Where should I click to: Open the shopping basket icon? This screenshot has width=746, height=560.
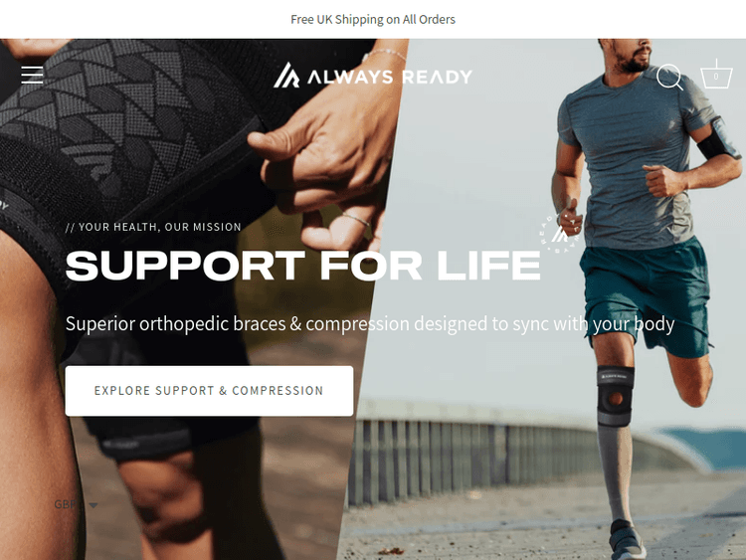[x=716, y=75]
